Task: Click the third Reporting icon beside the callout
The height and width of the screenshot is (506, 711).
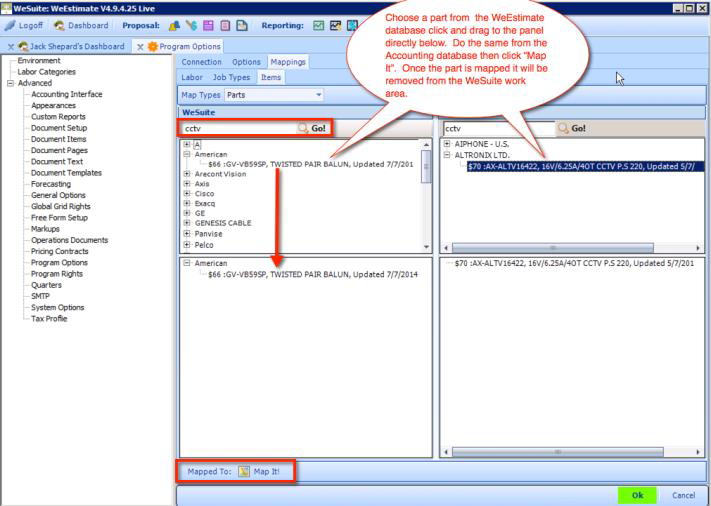Action: click(352, 26)
